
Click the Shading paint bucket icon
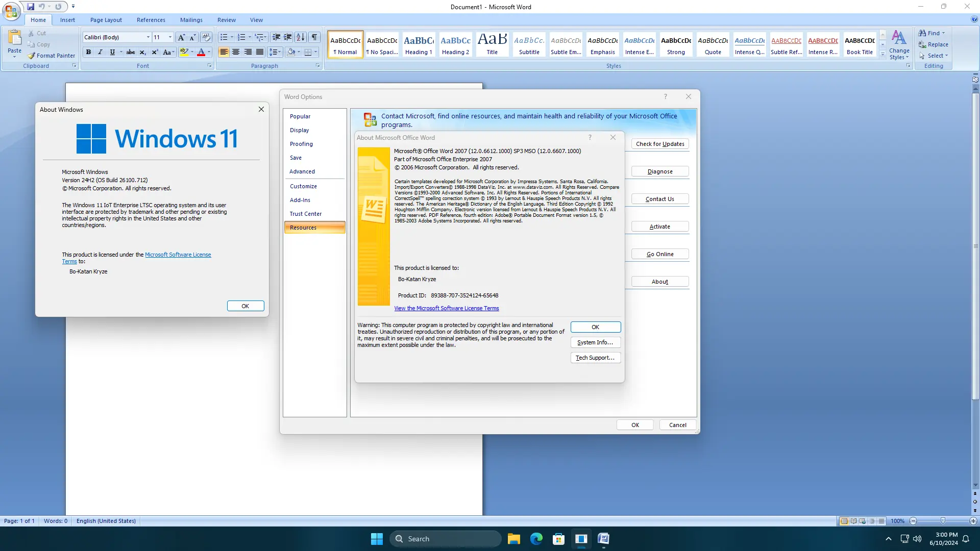click(291, 52)
